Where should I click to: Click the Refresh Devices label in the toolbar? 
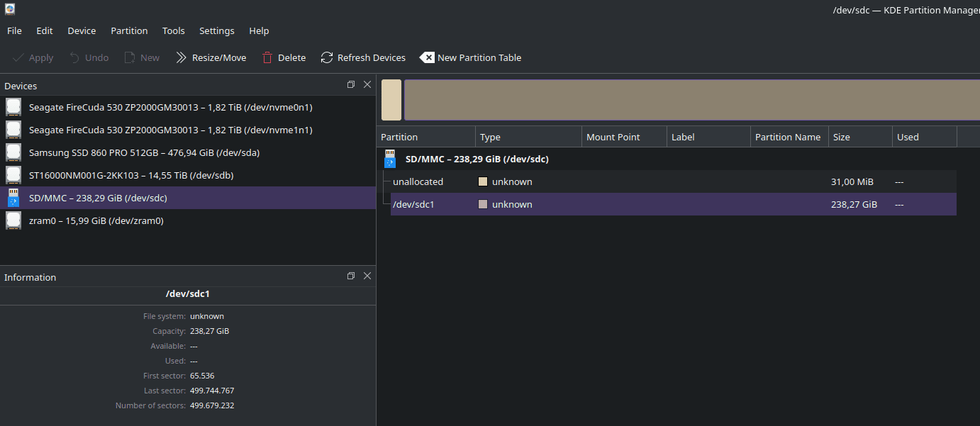(372, 58)
